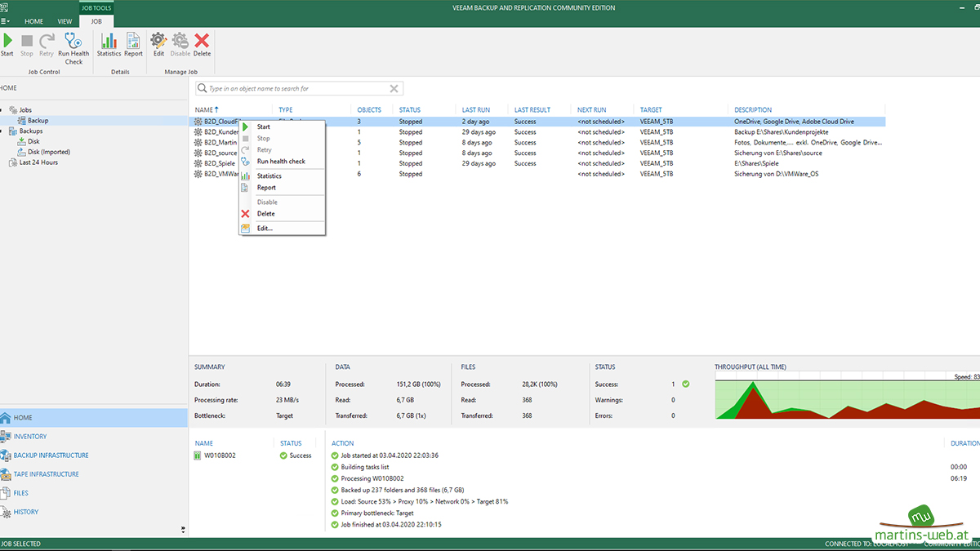The image size is (980, 551).
Task: Sort the job list by LAST RUN column
Action: click(476, 110)
